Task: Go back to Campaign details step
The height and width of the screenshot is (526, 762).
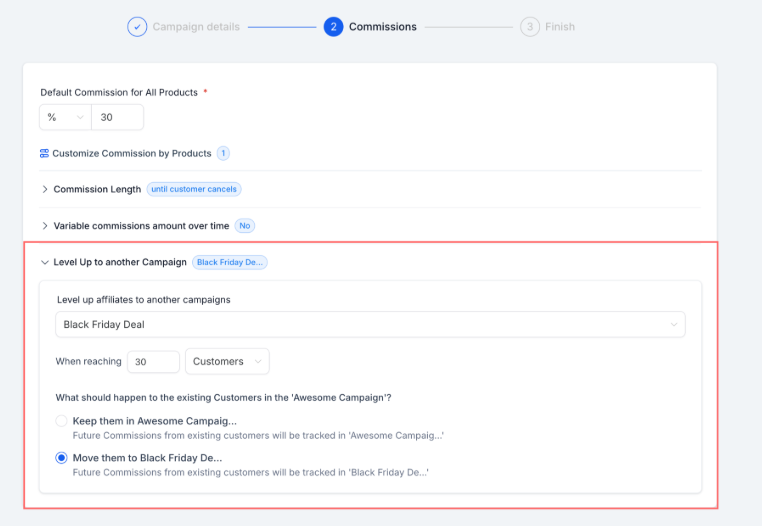Action: pos(196,27)
